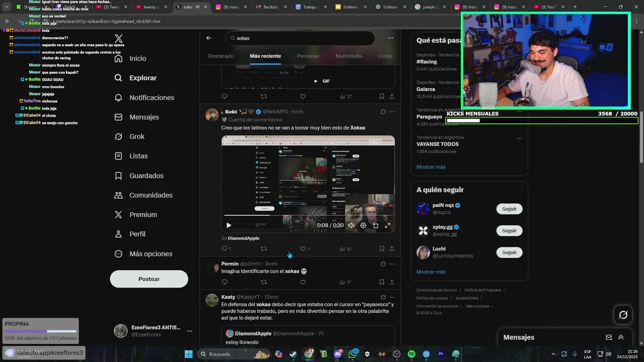Open more options on Kasty's post
The image size is (644, 362).
pos(392,297)
